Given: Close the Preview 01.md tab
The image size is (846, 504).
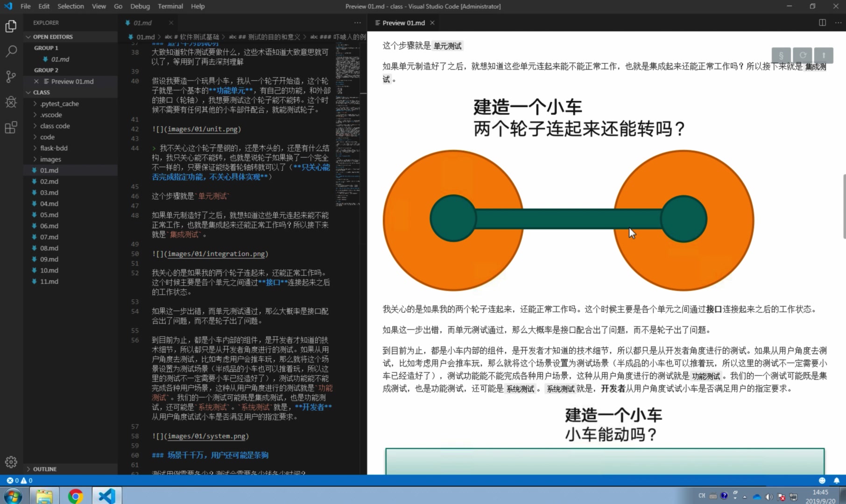Looking at the screenshot, I should 432,23.
